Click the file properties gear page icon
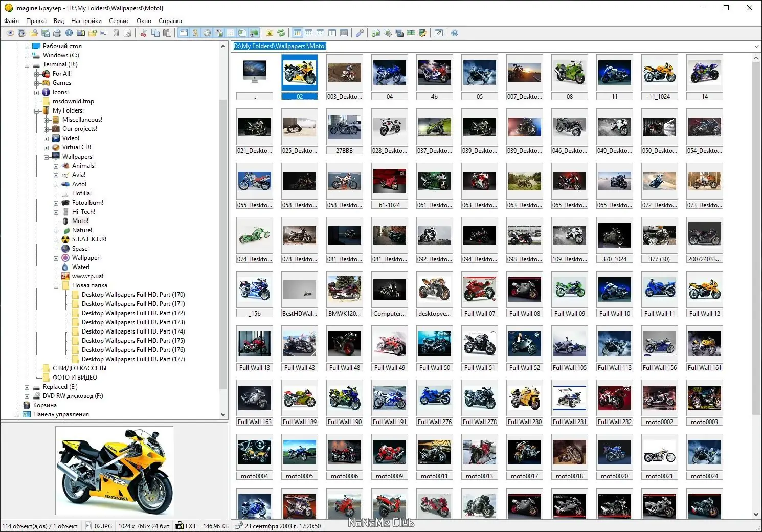Image resolution: width=762 pixels, height=532 pixels. click(x=128, y=33)
